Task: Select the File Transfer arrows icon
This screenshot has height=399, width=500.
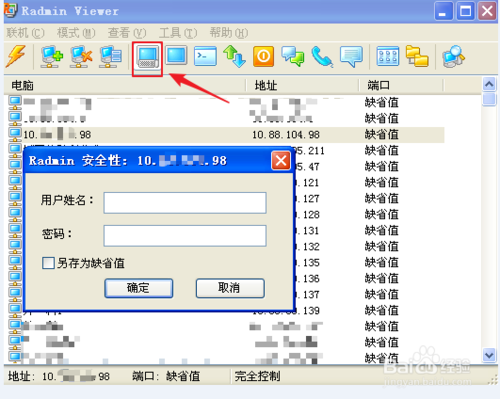Action: tap(234, 57)
